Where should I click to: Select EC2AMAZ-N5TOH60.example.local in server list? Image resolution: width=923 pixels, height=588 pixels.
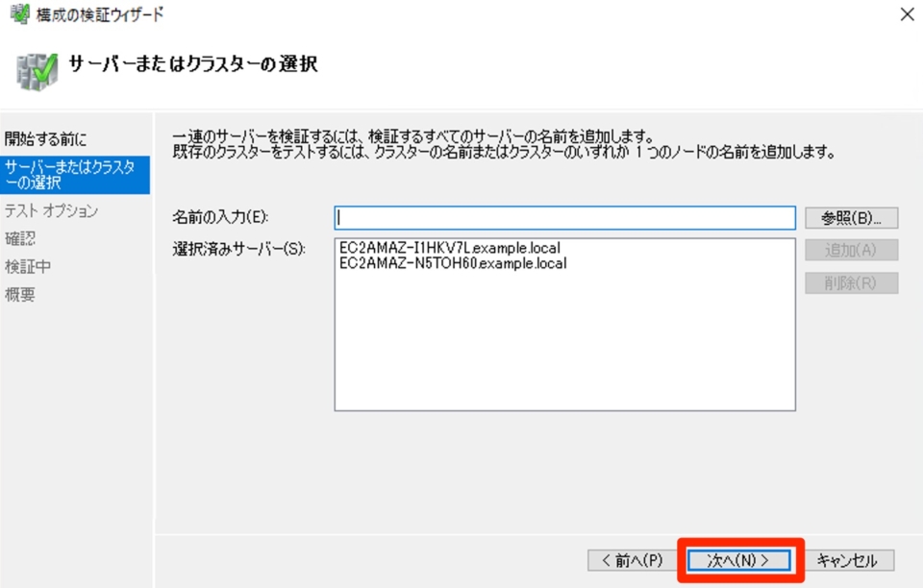pyautogui.click(x=453, y=263)
